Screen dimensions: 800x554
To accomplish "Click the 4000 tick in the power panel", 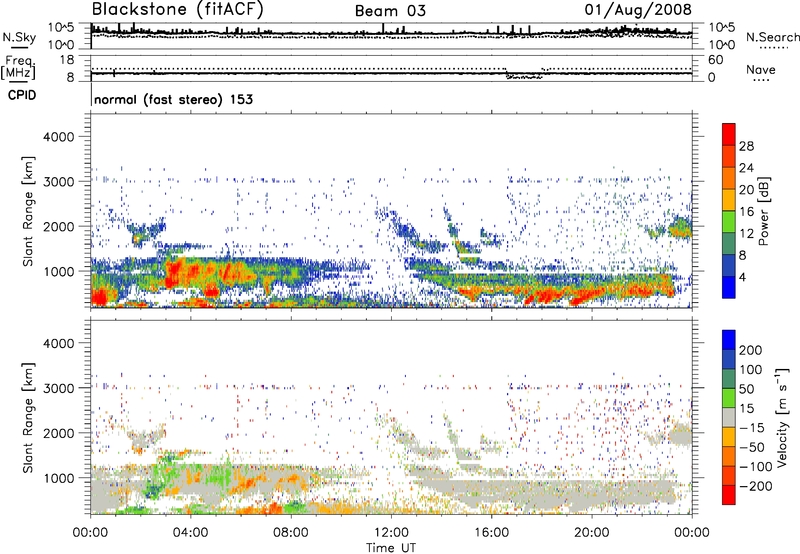I will click(58, 137).
